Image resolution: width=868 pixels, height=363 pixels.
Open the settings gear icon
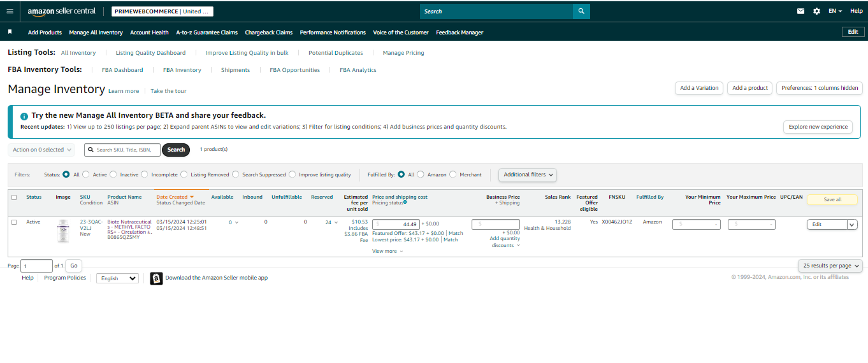click(816, 11)
